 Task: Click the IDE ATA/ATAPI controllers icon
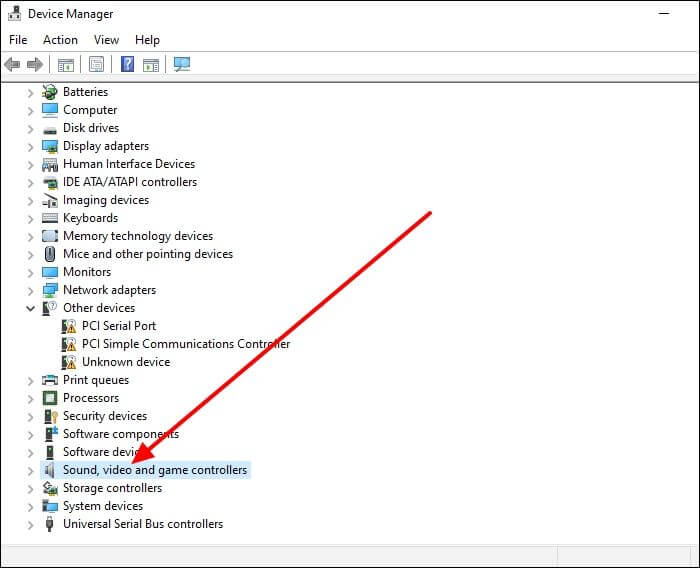coord(50,182)
